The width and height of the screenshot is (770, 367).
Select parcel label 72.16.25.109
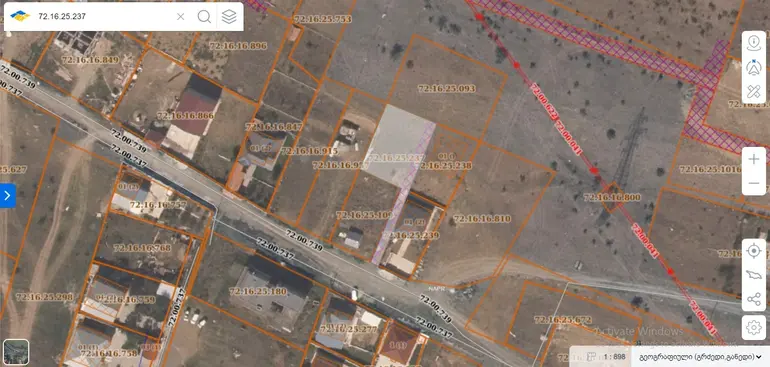(x=364, y=215)
